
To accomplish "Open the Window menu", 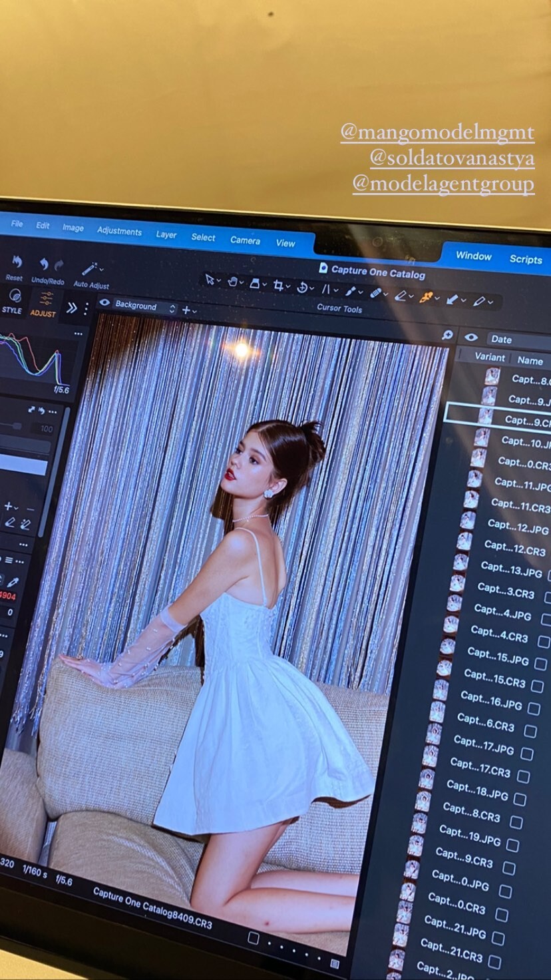I will coord(473,256).
